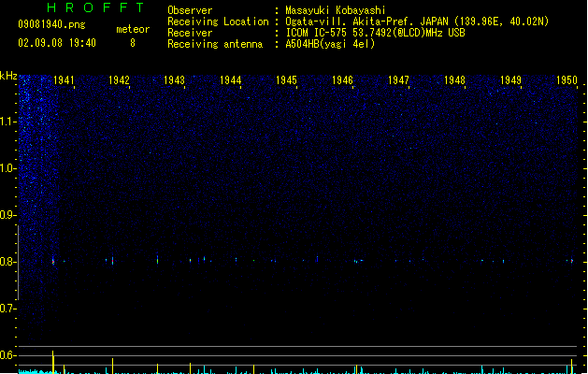Image resolution: width=588 pixels, height=374 pixels.
Task: Click the 1947 time marker
Action: tap(398, 80)
